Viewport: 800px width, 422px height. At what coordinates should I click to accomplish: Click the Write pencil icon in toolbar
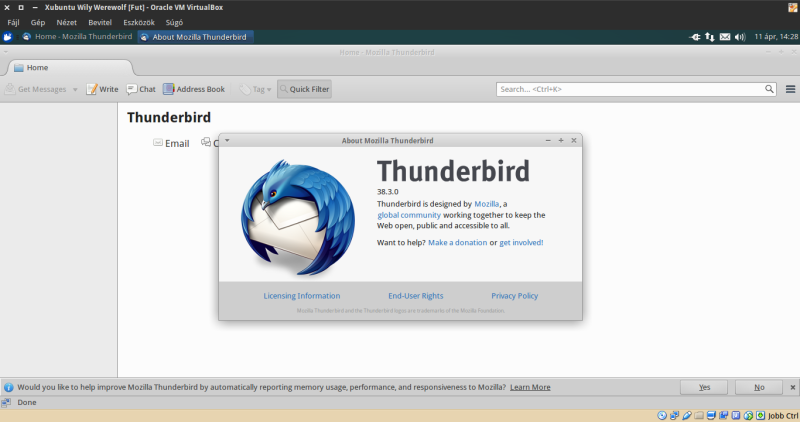pos(91,89)
